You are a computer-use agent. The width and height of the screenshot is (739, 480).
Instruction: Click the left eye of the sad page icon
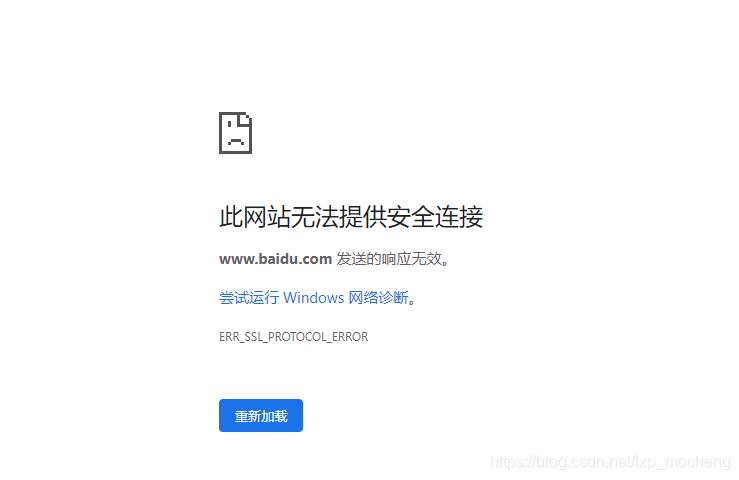click(230, 124)
